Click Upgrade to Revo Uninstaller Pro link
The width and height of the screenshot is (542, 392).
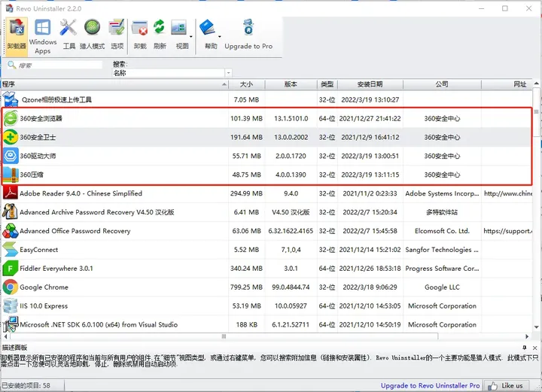pos(430,385)
